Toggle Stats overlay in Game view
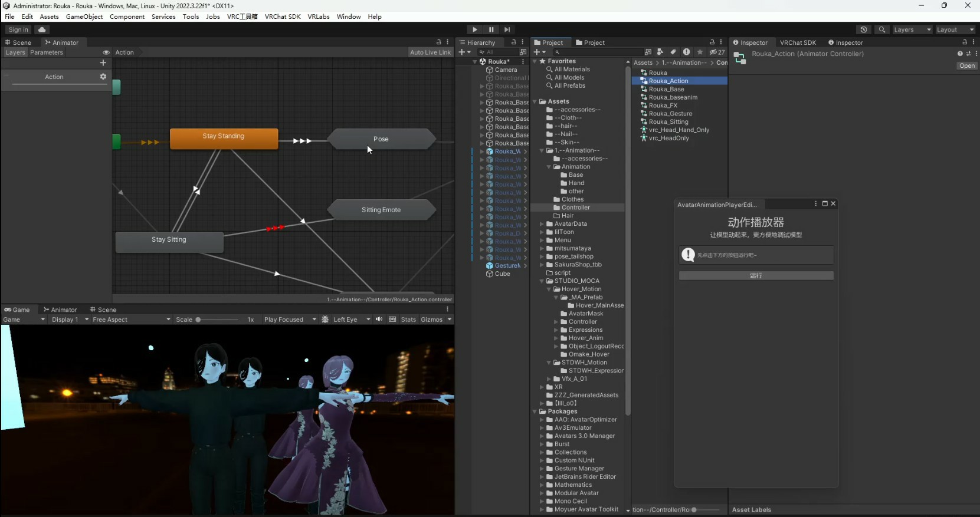Viewport: 980px width, 517px height. [408, 320]
